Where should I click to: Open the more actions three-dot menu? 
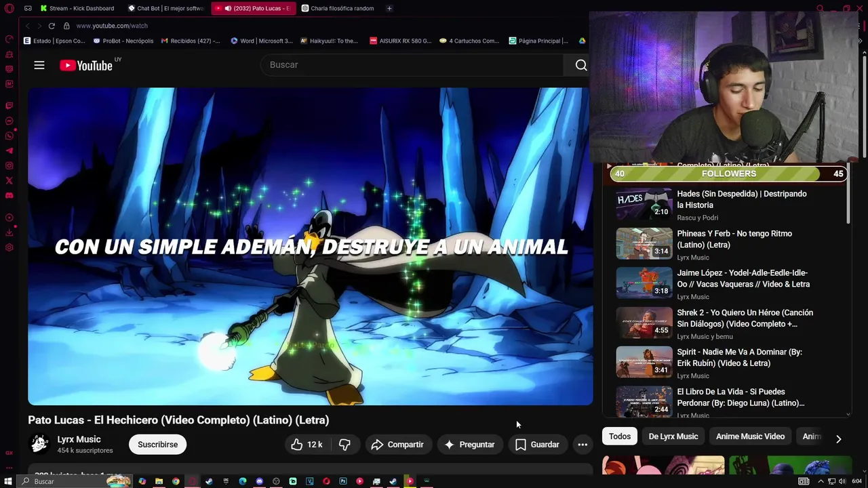click(583, 445)
